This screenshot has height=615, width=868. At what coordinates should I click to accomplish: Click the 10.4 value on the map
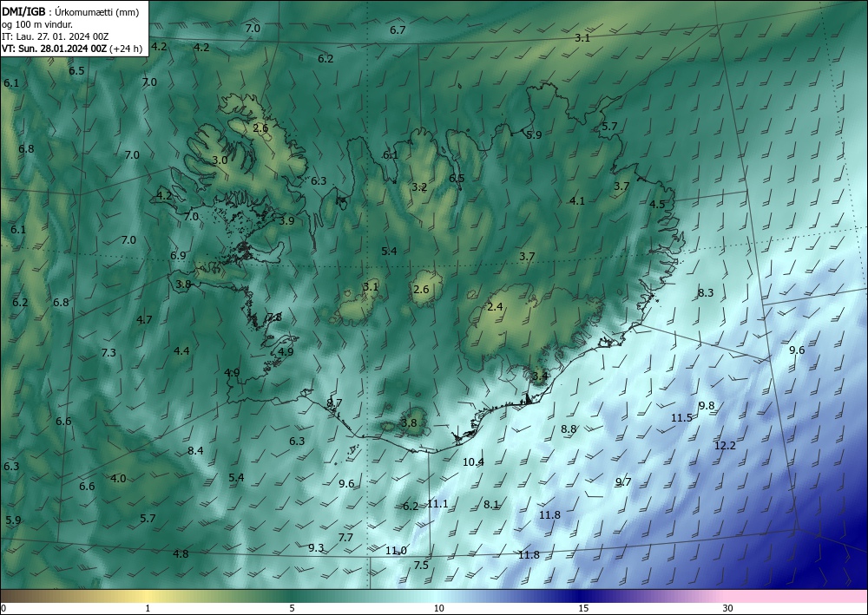473,462
